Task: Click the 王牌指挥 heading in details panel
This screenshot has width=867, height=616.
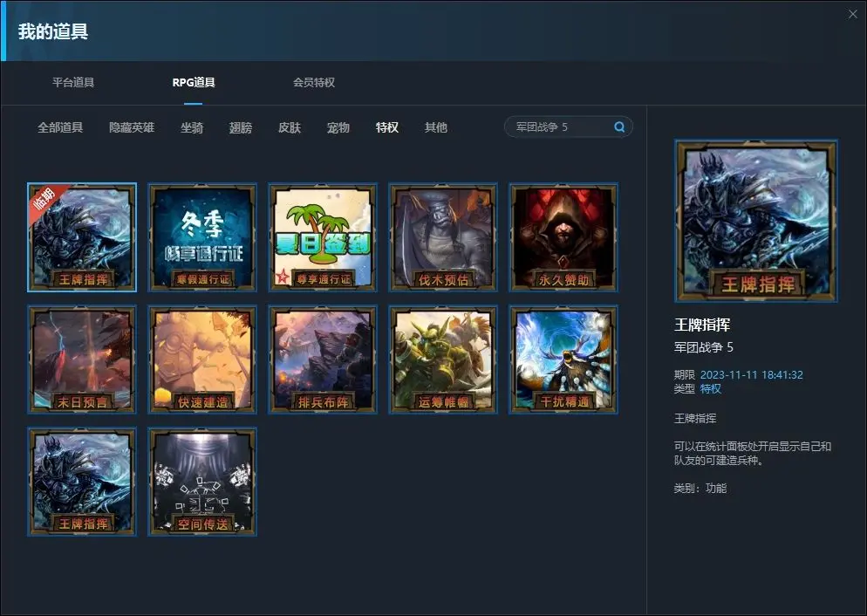Action: click(702, 325)
